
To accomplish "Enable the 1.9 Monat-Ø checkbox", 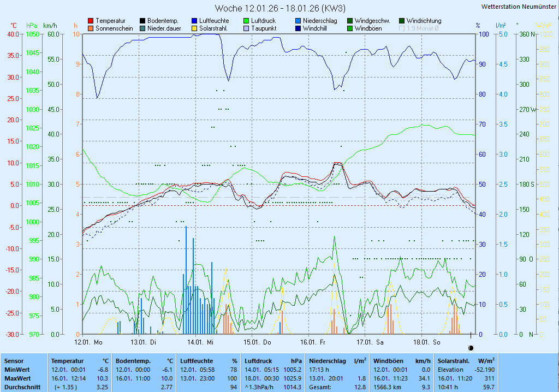I will (402, 28).
